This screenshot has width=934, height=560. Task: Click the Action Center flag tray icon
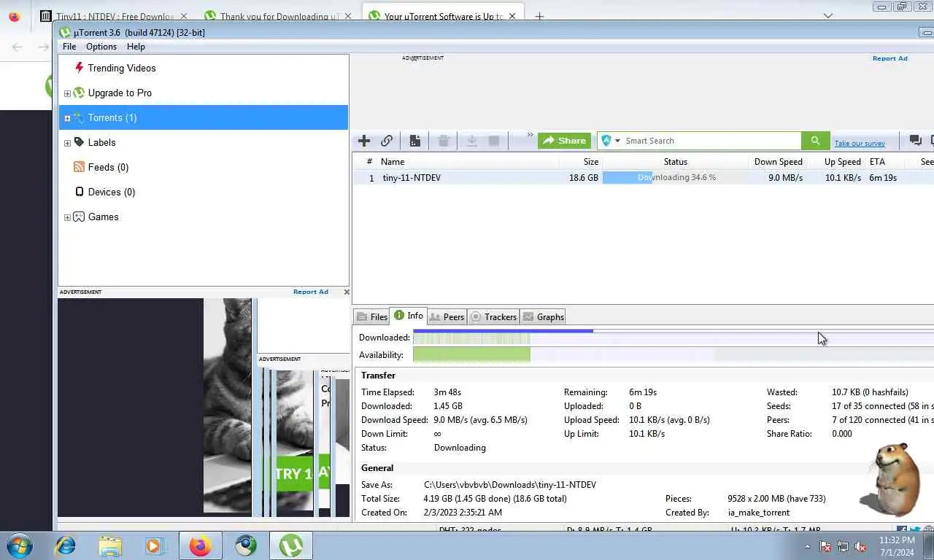[825, 546]
